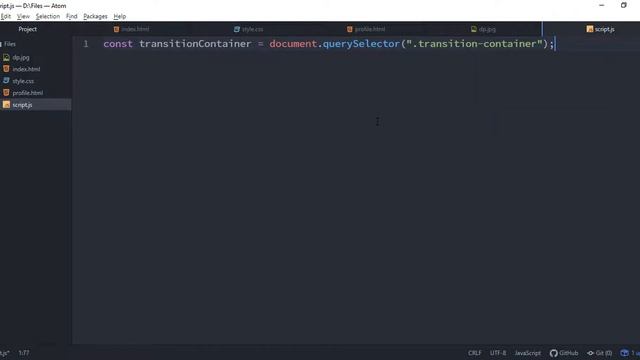This screenshot has width=640, height=360.
Task: Click the script.js file icon in tree
Action: point(6,105)
